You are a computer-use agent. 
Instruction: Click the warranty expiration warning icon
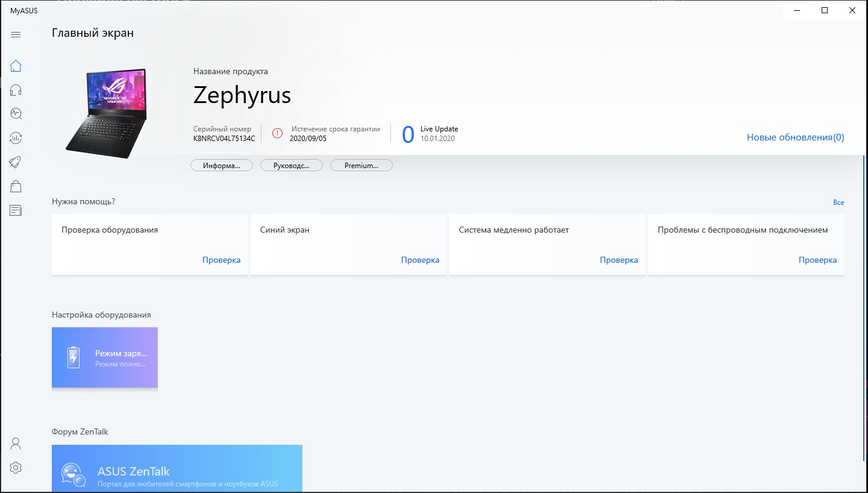[x=277, y=133]
